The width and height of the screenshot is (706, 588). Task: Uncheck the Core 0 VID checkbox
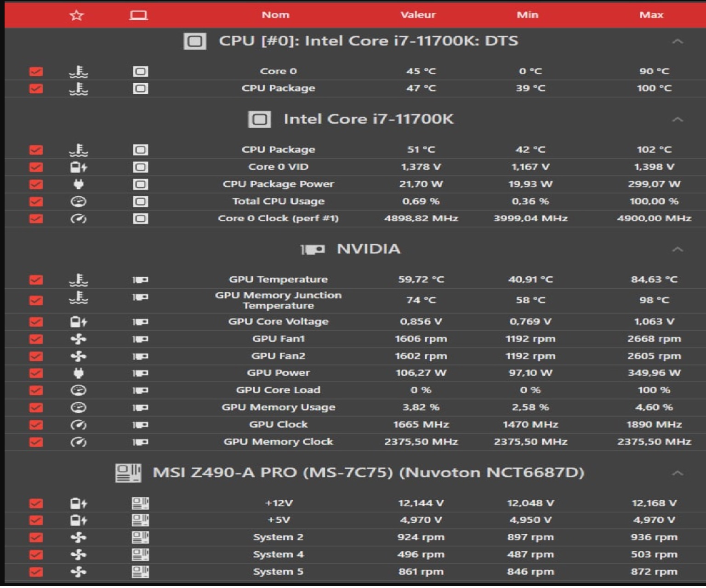(36, 167)
